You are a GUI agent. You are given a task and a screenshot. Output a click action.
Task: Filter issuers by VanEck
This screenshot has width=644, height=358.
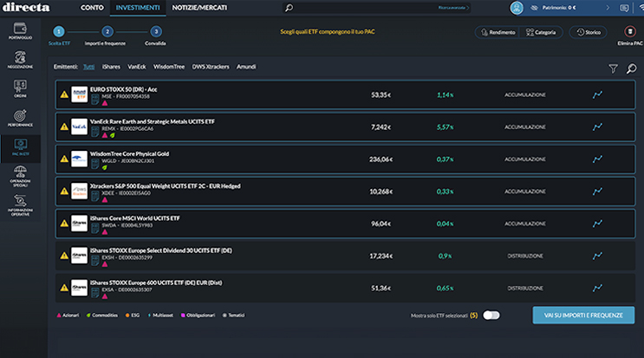click(137, 67)
